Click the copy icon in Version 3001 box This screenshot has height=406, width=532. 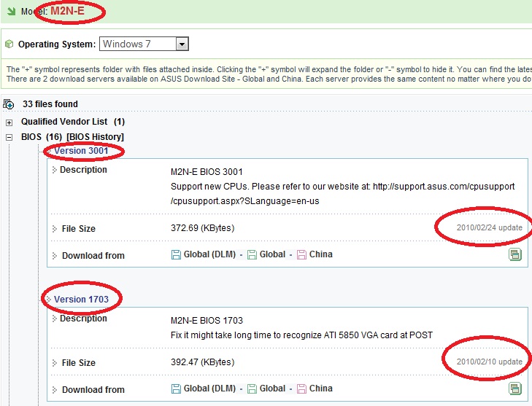tap(515, 254)
